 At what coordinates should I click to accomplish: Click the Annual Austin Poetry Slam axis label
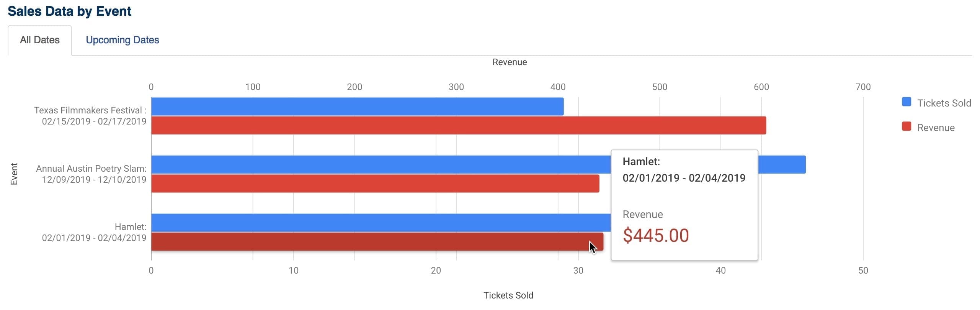click(x=91, y=174)
